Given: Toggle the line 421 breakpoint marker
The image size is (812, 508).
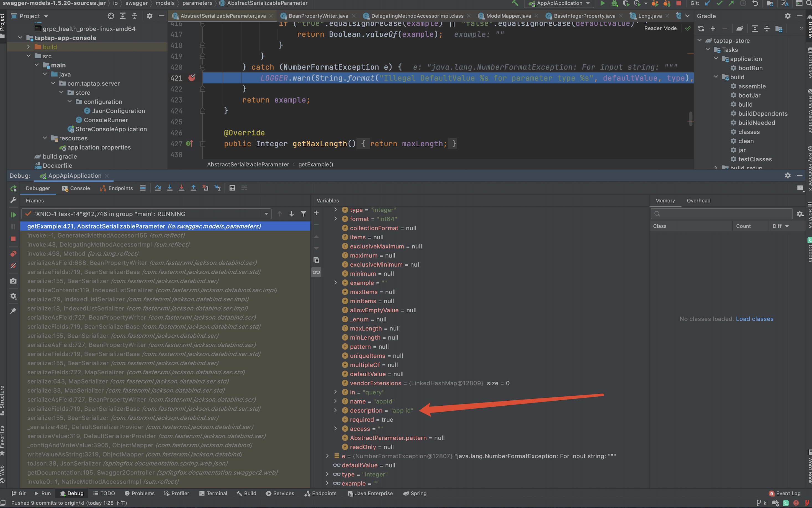Looking at the screenshot, I should pos(192,78).
